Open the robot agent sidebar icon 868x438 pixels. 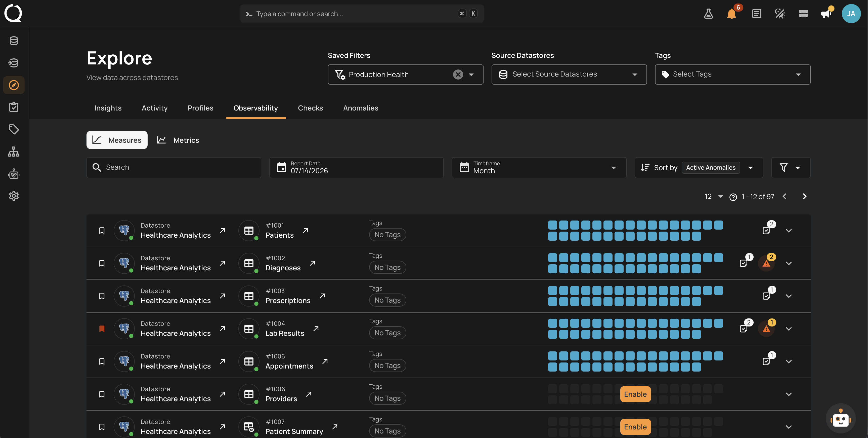tap(14, 174)
